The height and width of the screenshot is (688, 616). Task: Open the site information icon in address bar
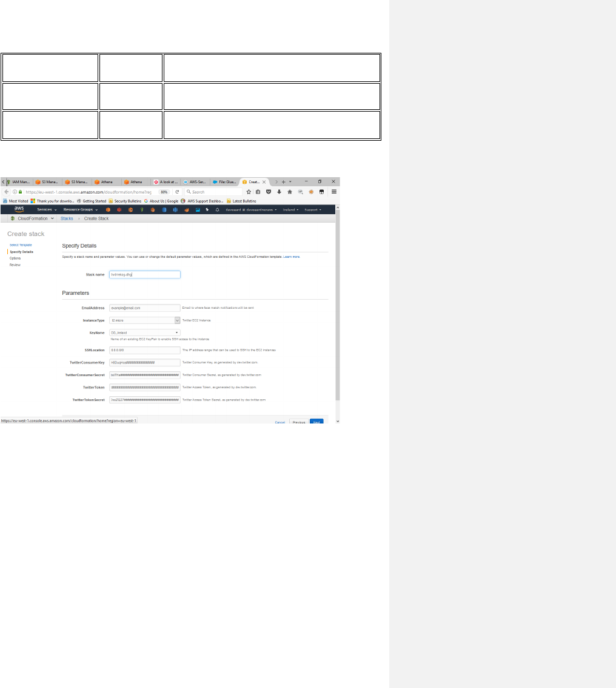tap(15, 192)
